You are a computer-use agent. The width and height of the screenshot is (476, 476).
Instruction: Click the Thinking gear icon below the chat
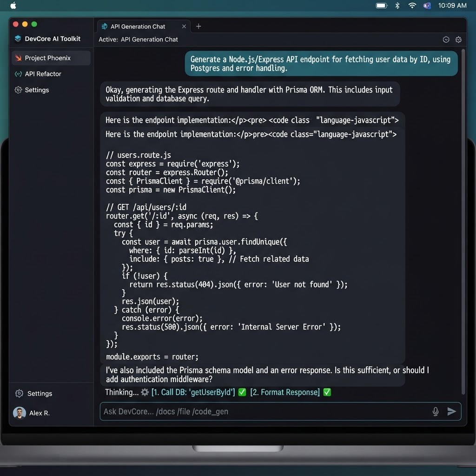[x=145, y=392]
